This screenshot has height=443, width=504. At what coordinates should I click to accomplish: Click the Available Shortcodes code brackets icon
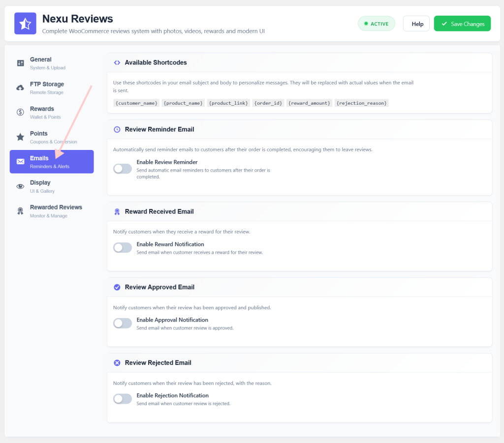117,62
